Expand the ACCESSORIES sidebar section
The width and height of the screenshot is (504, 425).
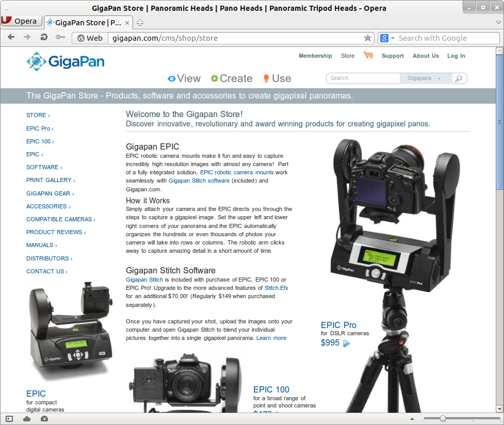coord(47,206)
